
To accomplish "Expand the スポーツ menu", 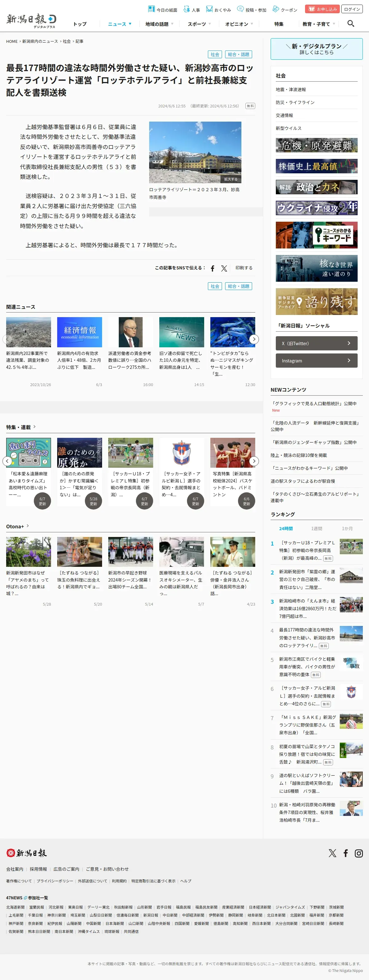I will 199,24.
